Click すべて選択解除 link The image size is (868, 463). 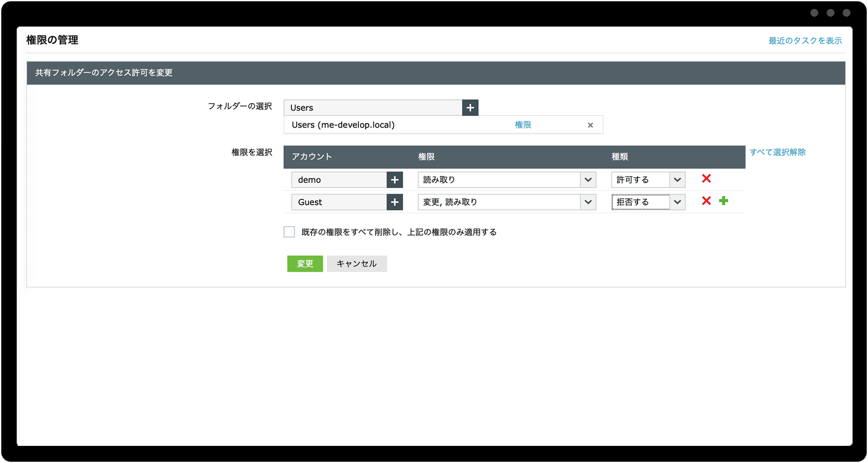point(777,152)
